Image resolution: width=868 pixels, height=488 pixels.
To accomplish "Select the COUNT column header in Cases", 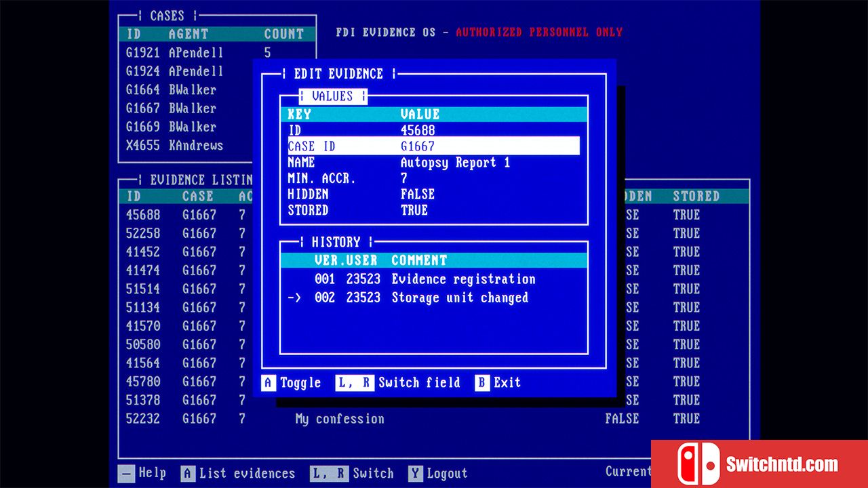I will click(x=284, y=34).
